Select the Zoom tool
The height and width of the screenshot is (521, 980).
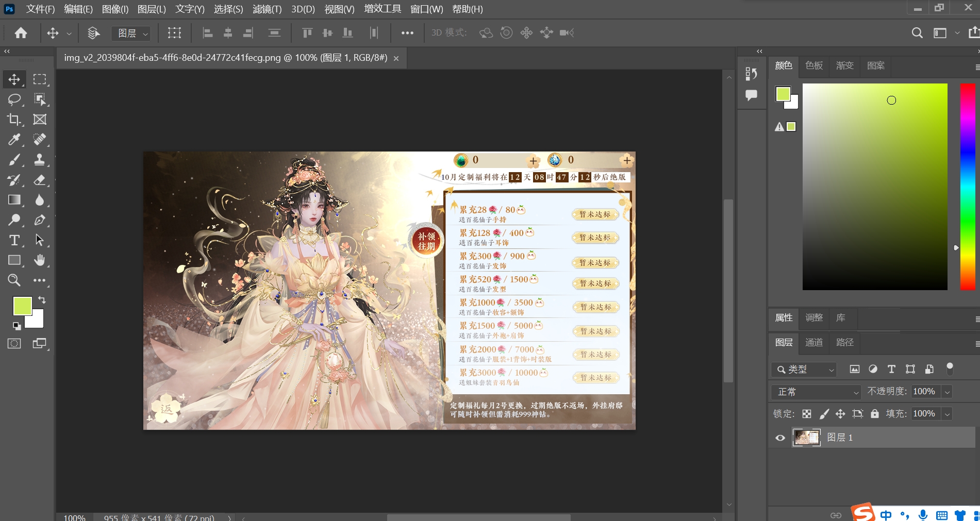14,280
